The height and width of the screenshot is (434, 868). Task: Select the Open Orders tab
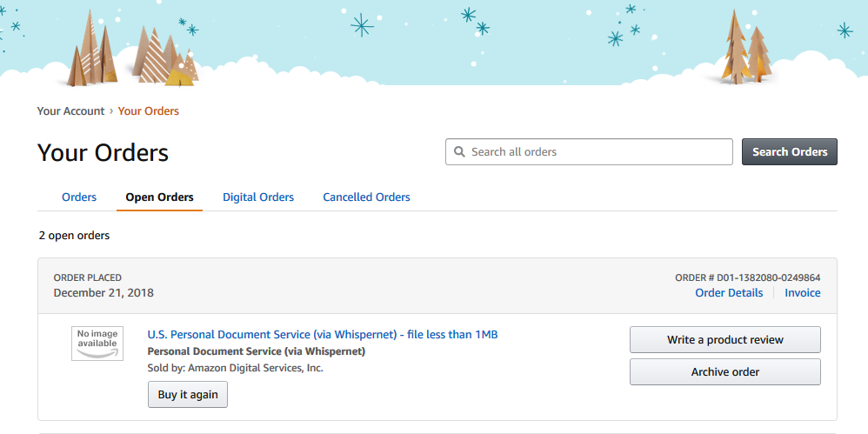159,197
